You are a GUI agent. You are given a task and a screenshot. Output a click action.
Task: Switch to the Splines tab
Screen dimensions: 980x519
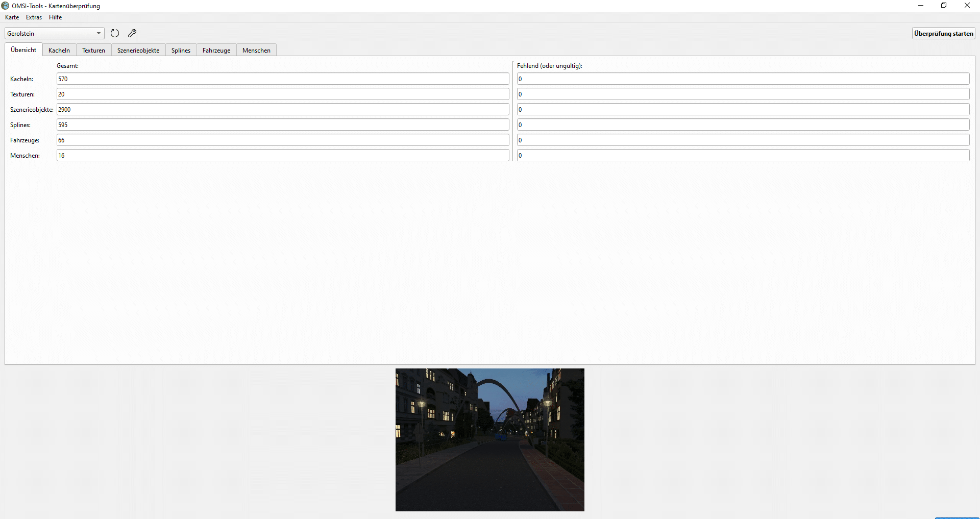pyautogui.click(x=181, y=50)
